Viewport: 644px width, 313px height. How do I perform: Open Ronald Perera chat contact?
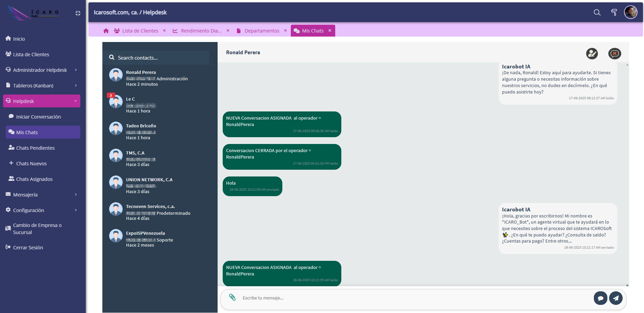(160, 78)
